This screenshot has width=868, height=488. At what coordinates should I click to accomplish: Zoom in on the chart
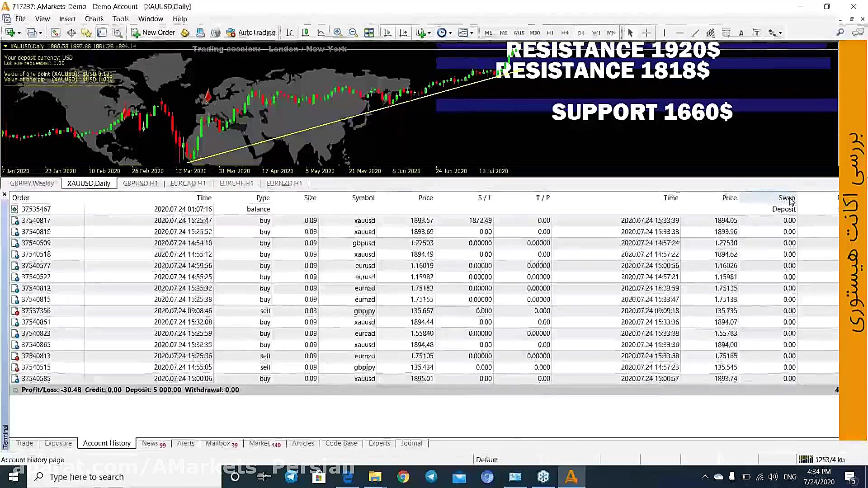(x=338, y=33)
